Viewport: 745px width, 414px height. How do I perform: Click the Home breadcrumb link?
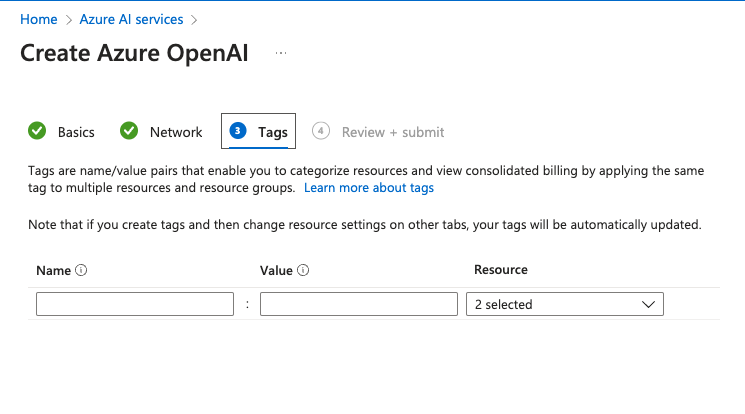(38, 19)
